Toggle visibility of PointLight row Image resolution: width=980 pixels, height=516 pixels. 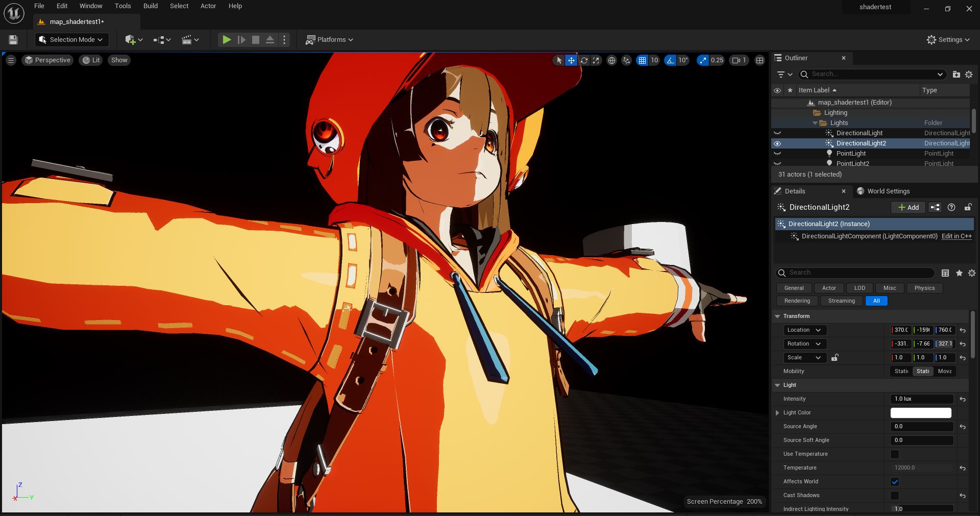coord(777,154)
